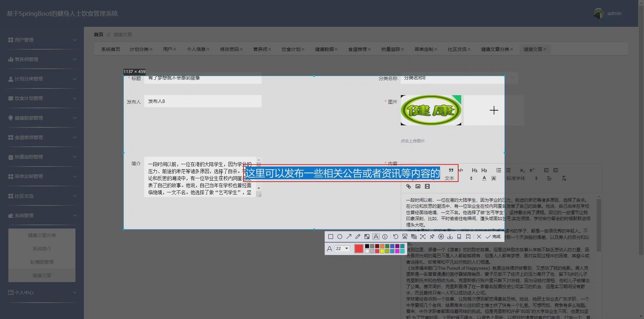The height and width of the screenshot is (319, 644).
Task: Click the undo icon in annotation toolbar
Action: (395, 237)
